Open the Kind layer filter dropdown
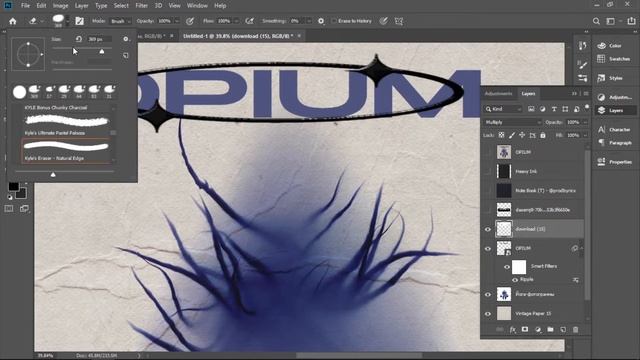 click(x=503, y=109)
